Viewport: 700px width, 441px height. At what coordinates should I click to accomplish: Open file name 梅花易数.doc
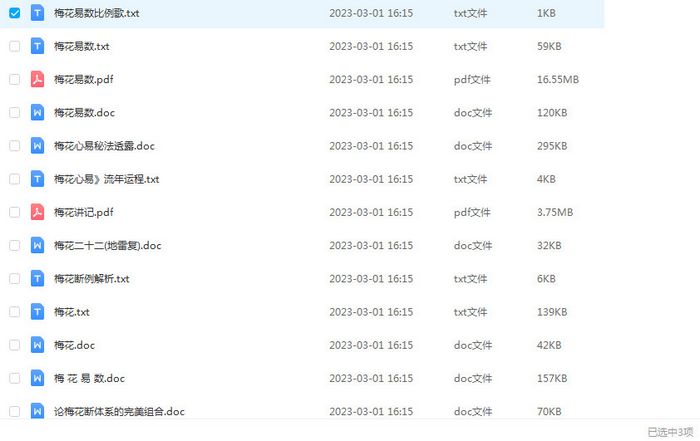84,112
